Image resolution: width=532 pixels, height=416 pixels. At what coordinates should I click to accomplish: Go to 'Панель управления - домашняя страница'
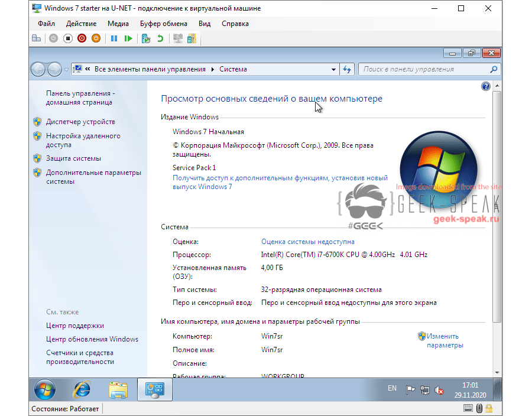[x=80, y=97]
